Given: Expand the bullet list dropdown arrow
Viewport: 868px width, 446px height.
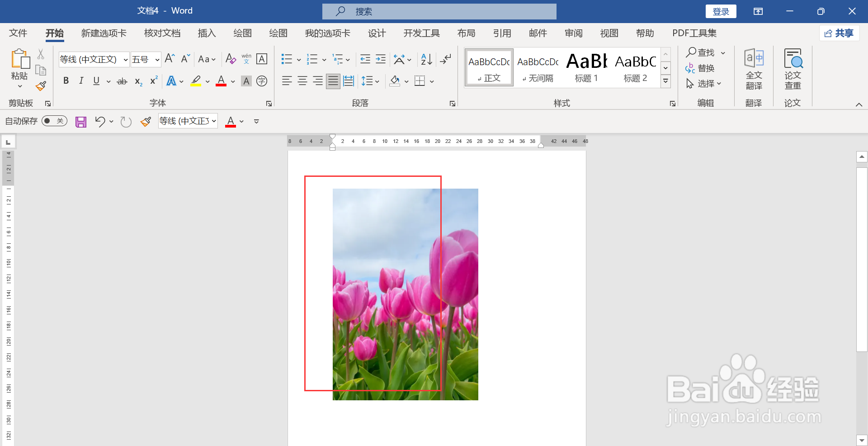Looking at the screenshot, I should 299,59.
